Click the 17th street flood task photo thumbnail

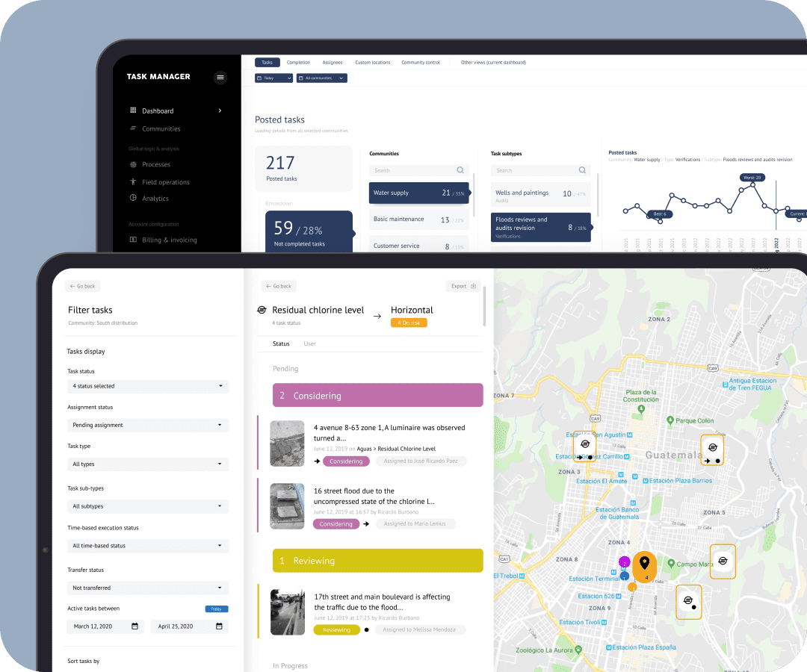(x=287, y=612)
